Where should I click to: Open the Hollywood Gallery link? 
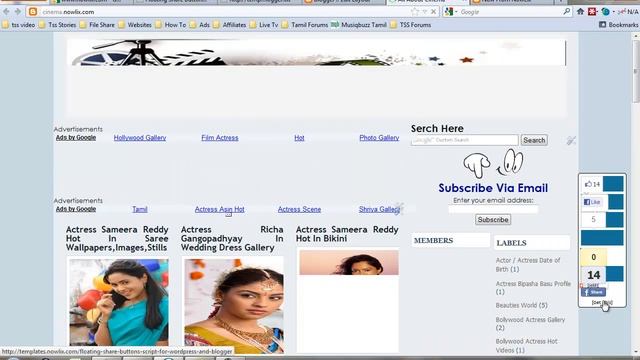[x=140, y=138]
